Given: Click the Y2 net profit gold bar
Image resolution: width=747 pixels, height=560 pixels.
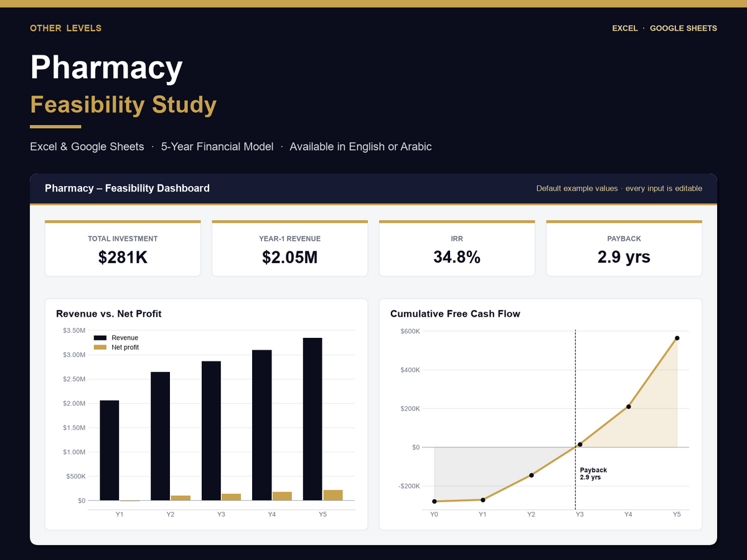Looking at the screenshot, I should [181, 498].
